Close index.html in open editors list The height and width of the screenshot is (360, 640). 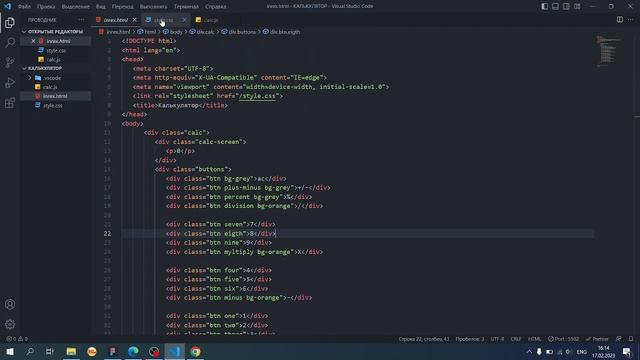[33, 41]
